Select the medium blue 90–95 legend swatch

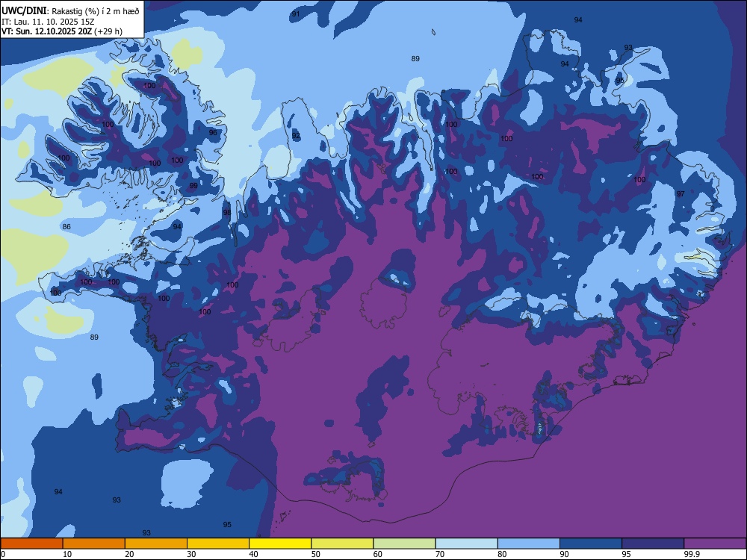pos(591,544)
